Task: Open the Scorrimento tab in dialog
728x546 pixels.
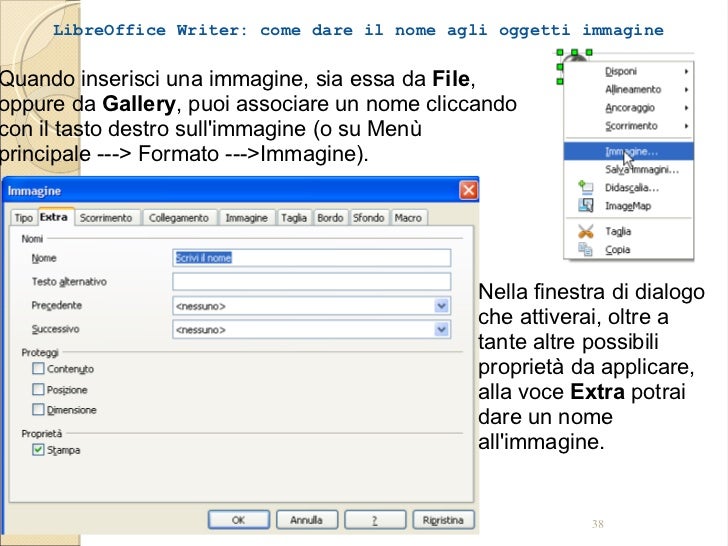Action: pos(106,218)
